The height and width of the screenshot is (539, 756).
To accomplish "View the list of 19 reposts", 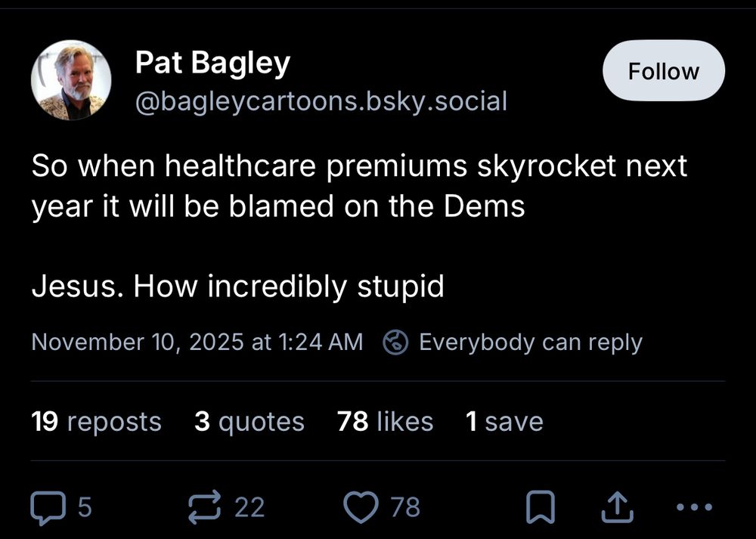I will coord(96,421).
